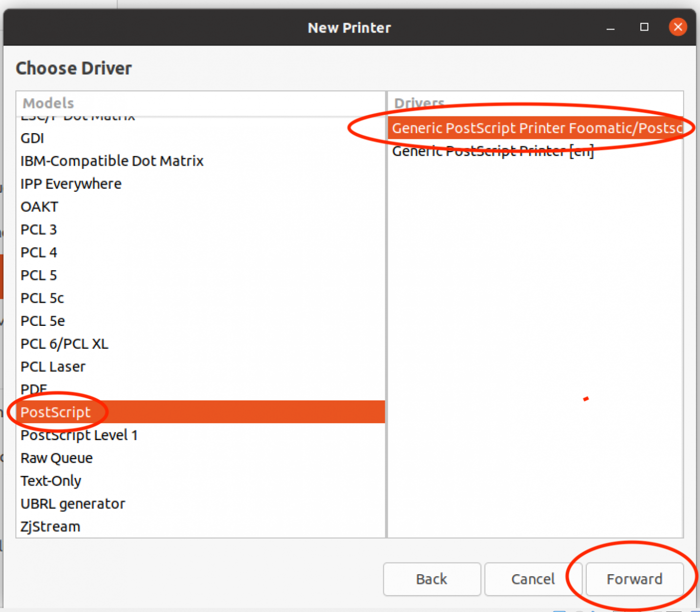
Task: Select Generic PostScript Printer [en] driver
Action: tap(493, 151)
